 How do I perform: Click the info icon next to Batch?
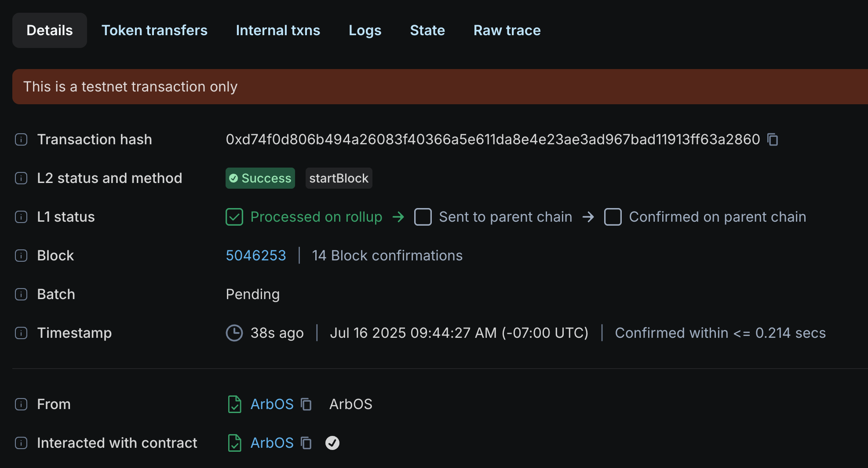click(x=21, y=294)
